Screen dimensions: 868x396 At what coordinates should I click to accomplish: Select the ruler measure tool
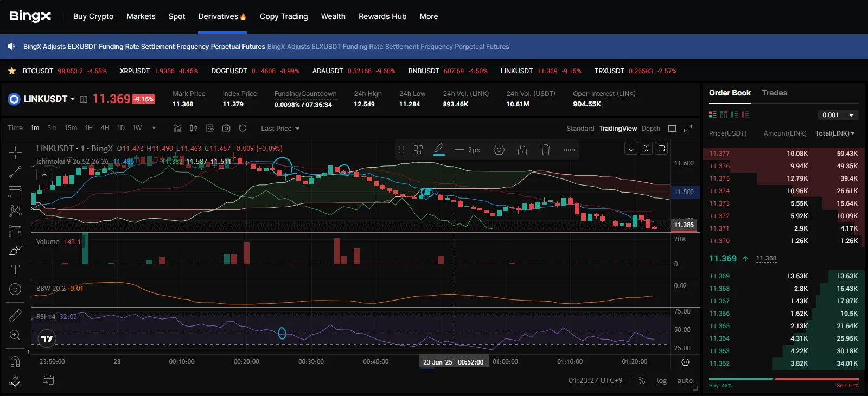click(15, 316)
